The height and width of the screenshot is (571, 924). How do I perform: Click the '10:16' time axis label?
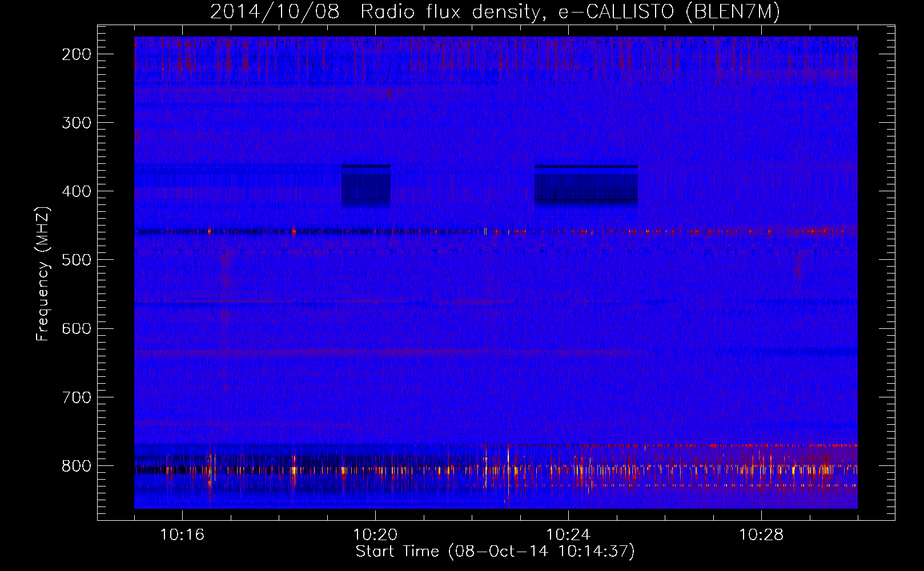click(182, 534)
